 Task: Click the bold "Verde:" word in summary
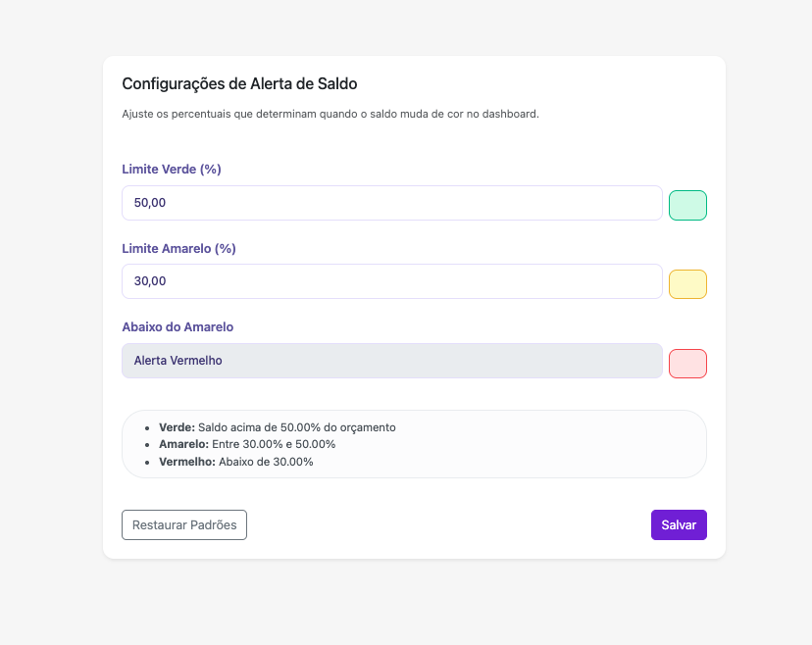click(177, 427)
